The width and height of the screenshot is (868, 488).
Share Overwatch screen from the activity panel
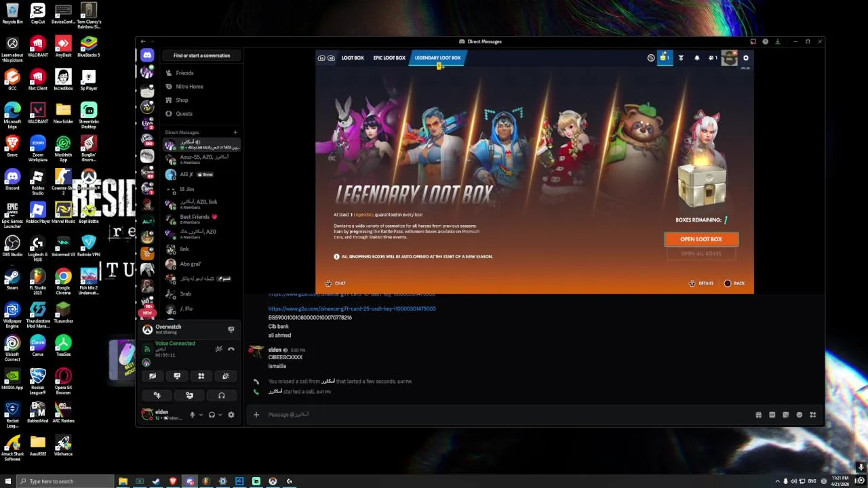[231, 329]
